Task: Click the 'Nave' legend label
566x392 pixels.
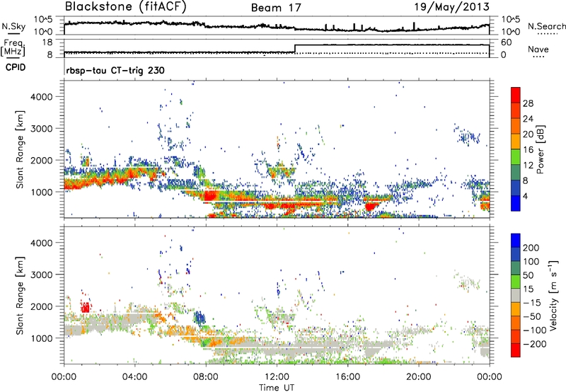Action: point(538,49)
